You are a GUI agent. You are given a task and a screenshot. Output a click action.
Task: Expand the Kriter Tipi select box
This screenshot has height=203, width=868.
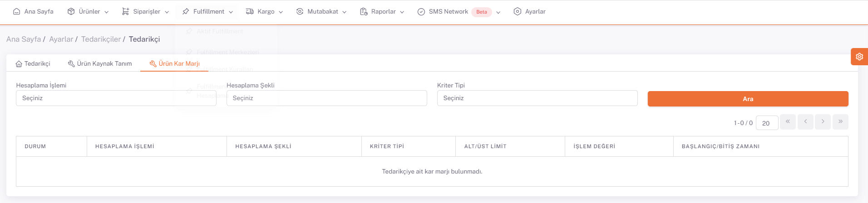537,98
